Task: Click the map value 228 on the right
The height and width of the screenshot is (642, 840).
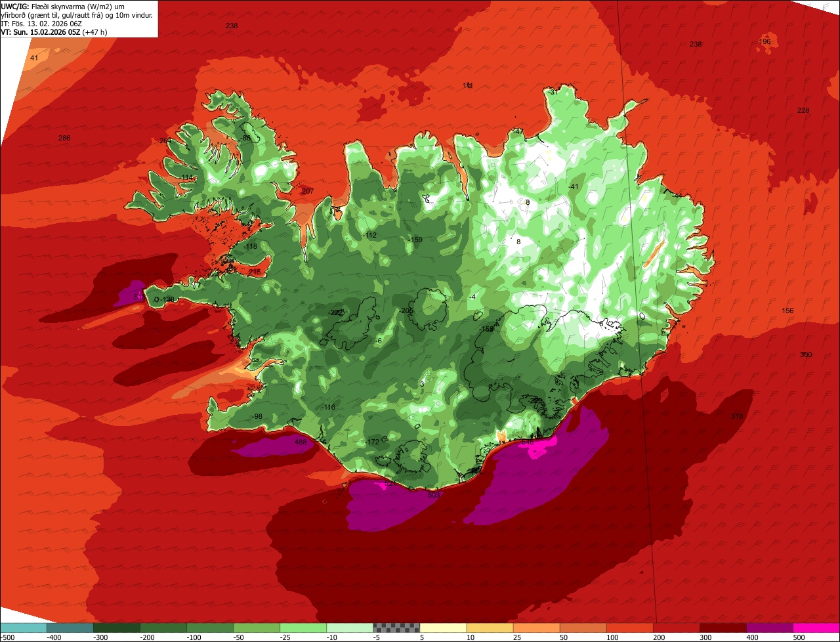Action: pos(803,110)
